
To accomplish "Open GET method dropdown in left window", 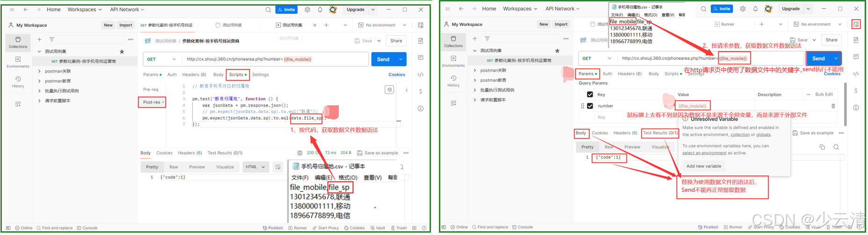I will [161, 59].
